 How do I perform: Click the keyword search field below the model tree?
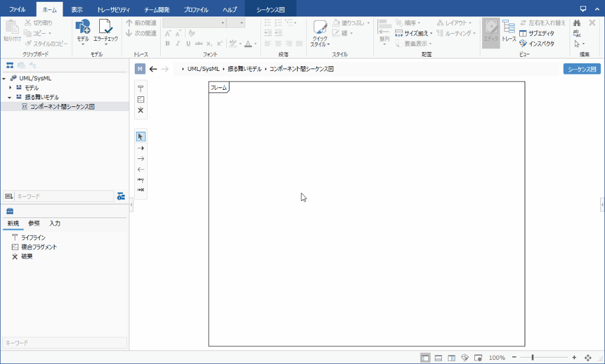tap(64, 196)
